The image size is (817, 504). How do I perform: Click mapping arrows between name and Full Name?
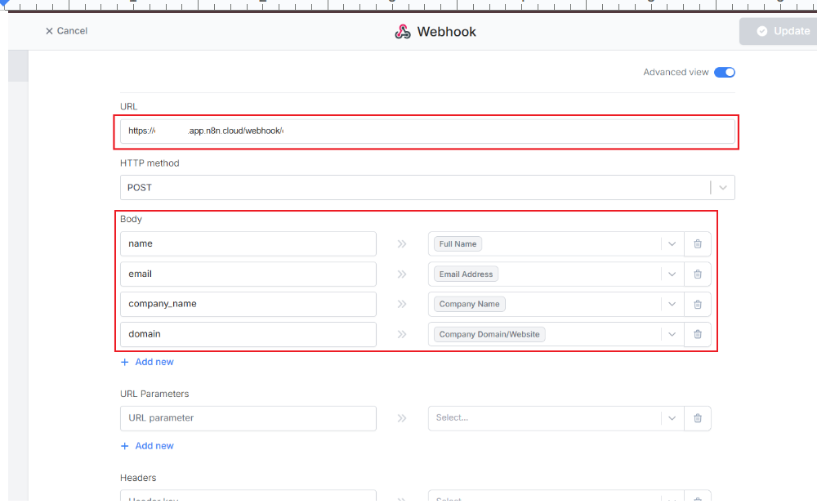pos(402,243)
